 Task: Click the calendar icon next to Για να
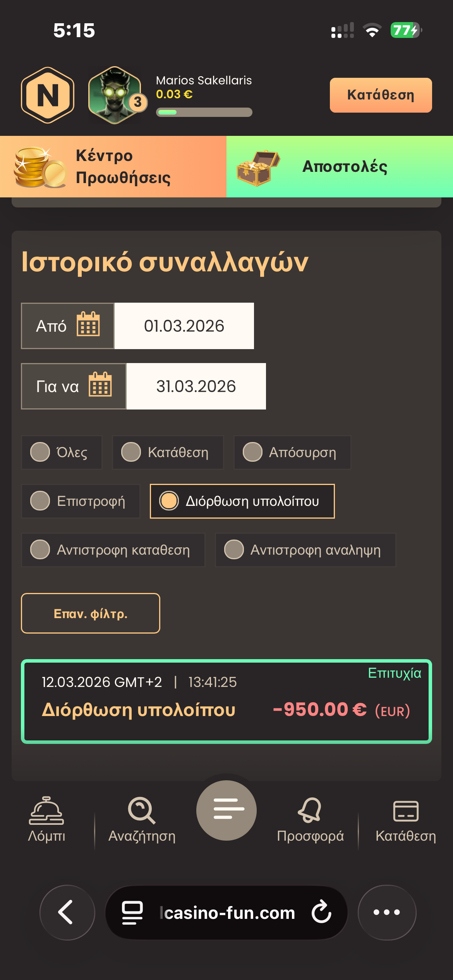(x=100, y=385)
